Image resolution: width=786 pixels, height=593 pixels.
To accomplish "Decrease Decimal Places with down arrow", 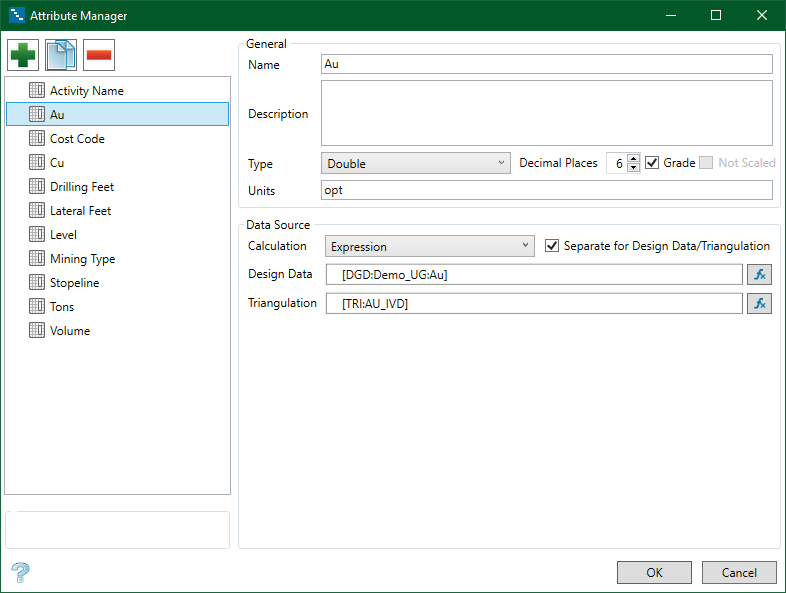I will click(633, 168).
